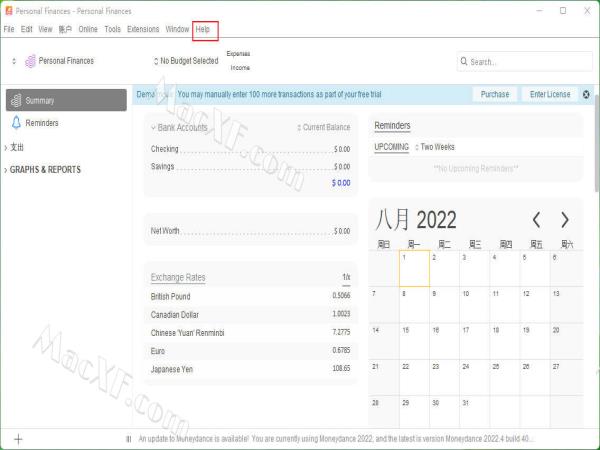Click the plus icon at bottom left
Viewport: 600px width, 450px height.
coord(17,438)
